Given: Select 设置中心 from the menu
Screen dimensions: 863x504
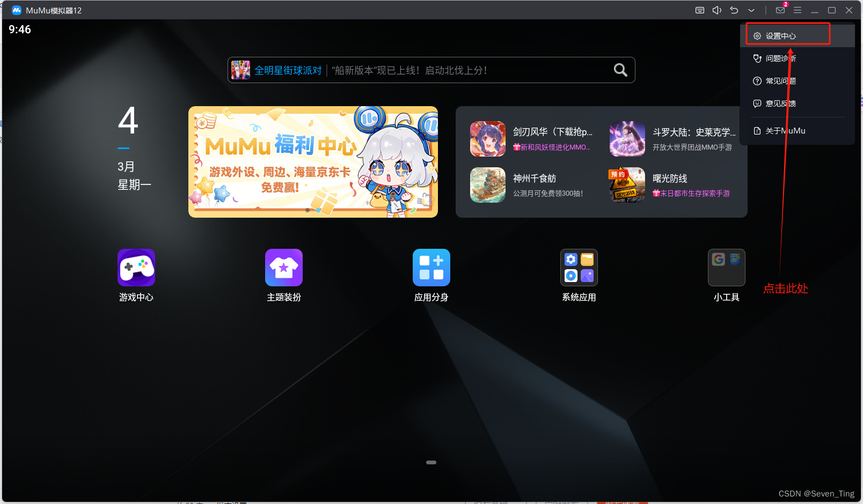Looking at the screenshot, I should (x=781, y=35).
